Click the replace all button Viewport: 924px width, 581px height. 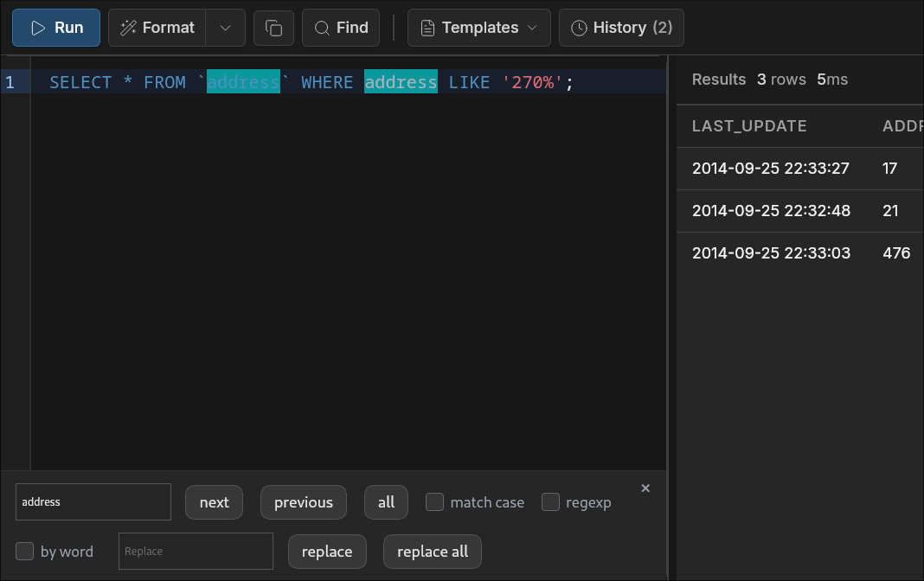pyautogui.click(x=433, y=552)
